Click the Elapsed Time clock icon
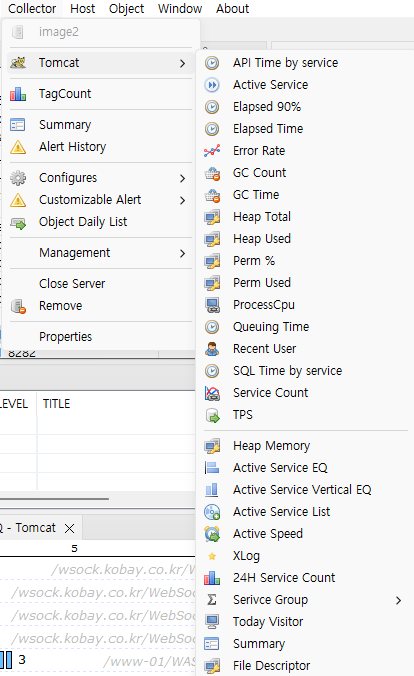The image size is (414, 676). point(212,129)
